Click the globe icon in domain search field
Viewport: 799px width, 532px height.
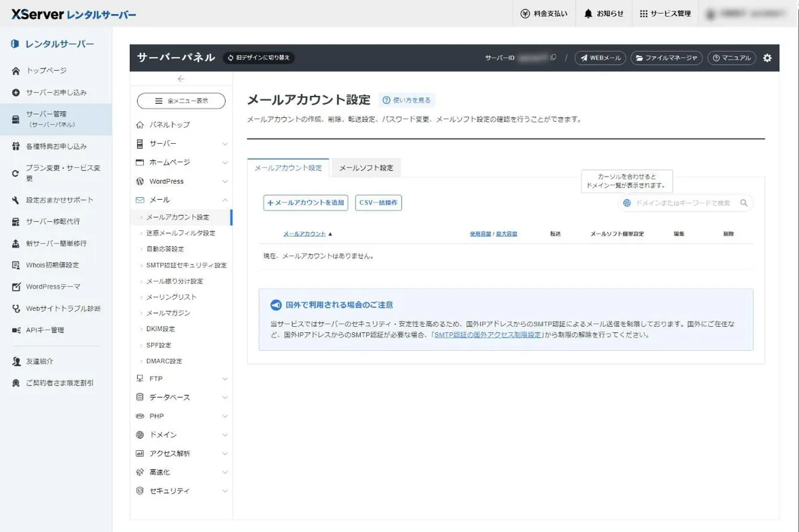tap(627, 203)
